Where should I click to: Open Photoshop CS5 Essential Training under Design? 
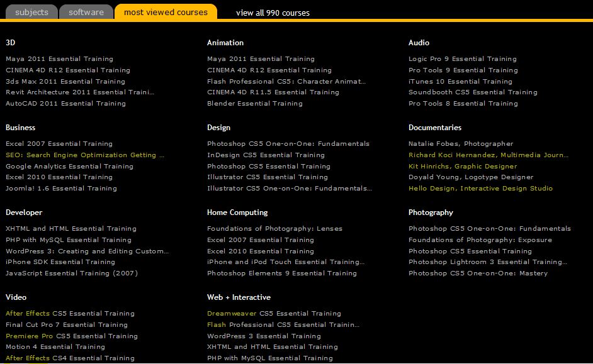269,167
